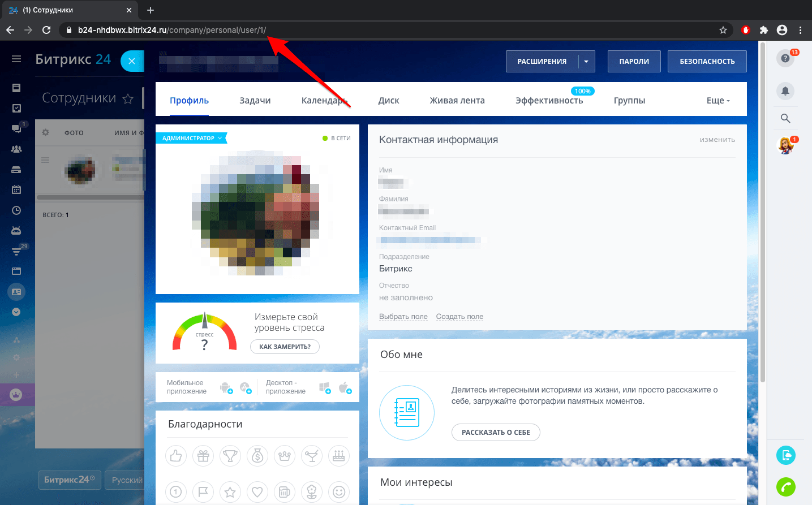Click the Русский language selector

127,480
